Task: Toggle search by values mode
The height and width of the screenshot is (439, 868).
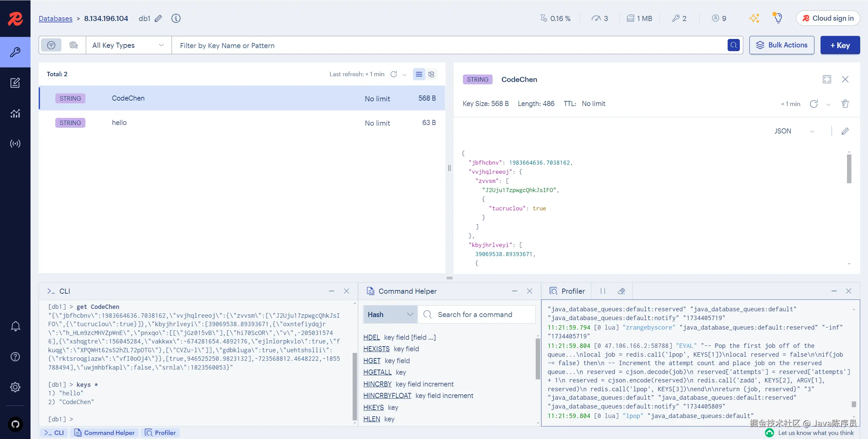Action: (74, 45)
